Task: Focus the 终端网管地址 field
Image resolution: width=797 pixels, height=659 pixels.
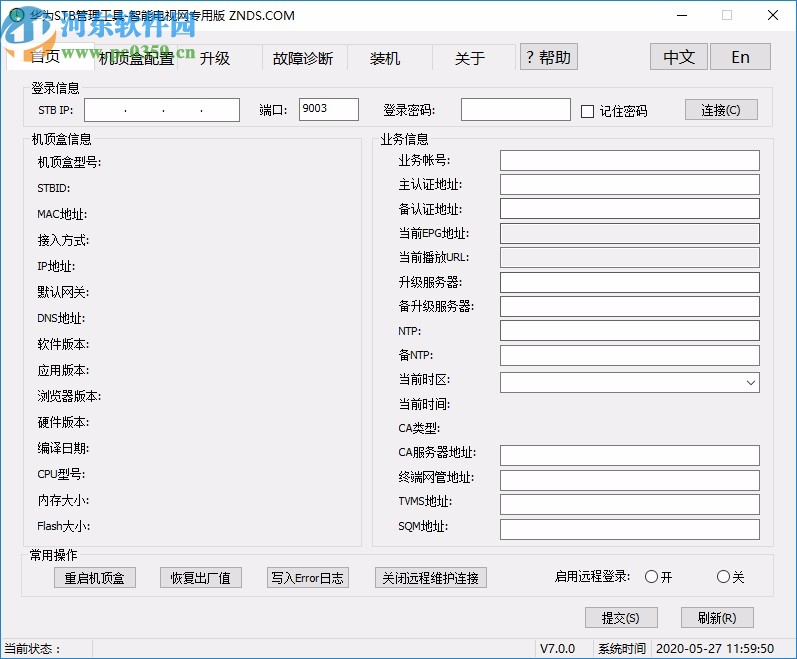Action: click(629, 480)
